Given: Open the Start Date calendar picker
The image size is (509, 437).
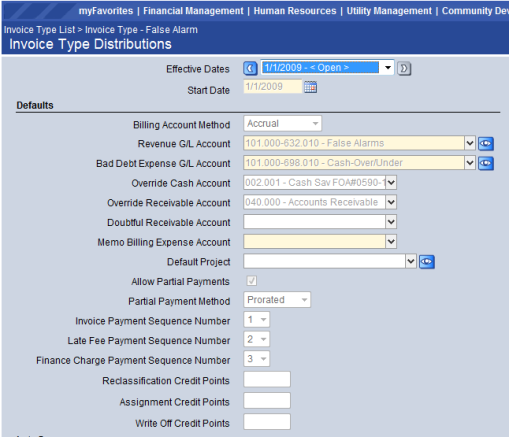Looking at the screenshot, I should click(310, 87).
